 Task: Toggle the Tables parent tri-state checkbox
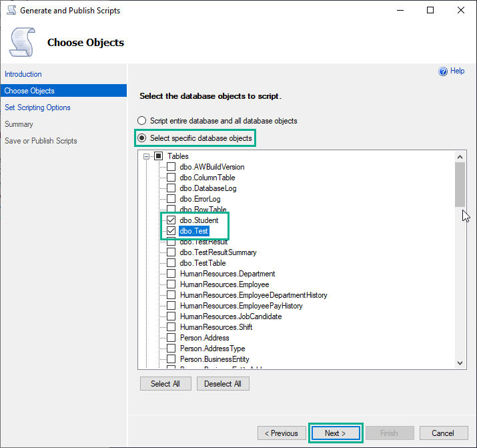click(x=159, y=156)
